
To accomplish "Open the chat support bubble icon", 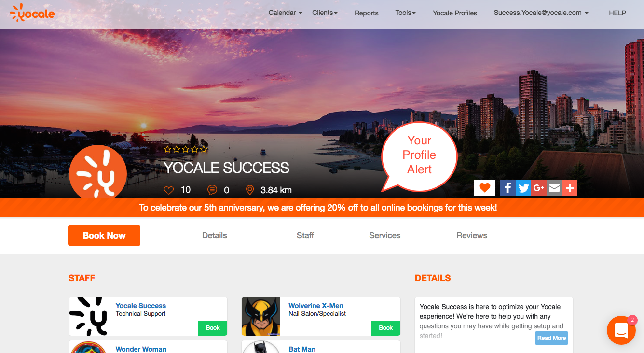I will point(621,330).
